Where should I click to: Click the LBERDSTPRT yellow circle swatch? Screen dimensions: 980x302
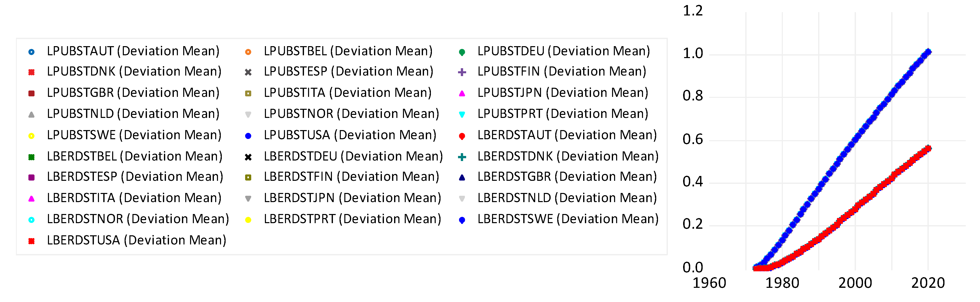click(x=248, y=220)
